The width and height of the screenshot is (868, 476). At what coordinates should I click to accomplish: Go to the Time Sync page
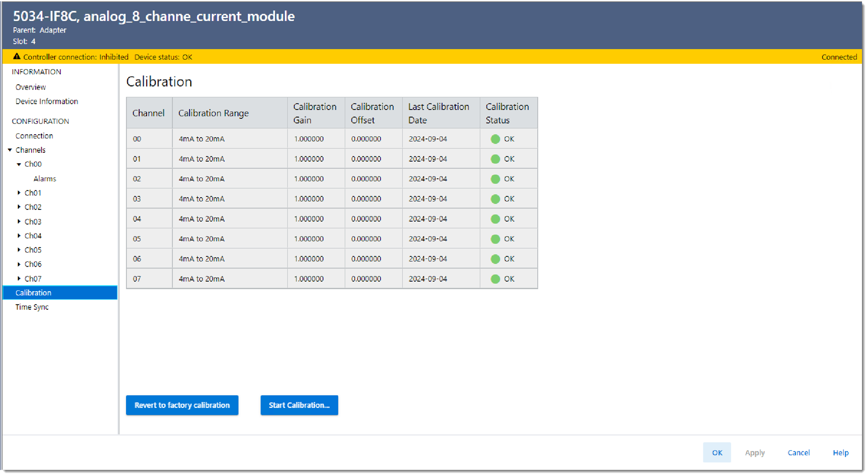[32, 307]
